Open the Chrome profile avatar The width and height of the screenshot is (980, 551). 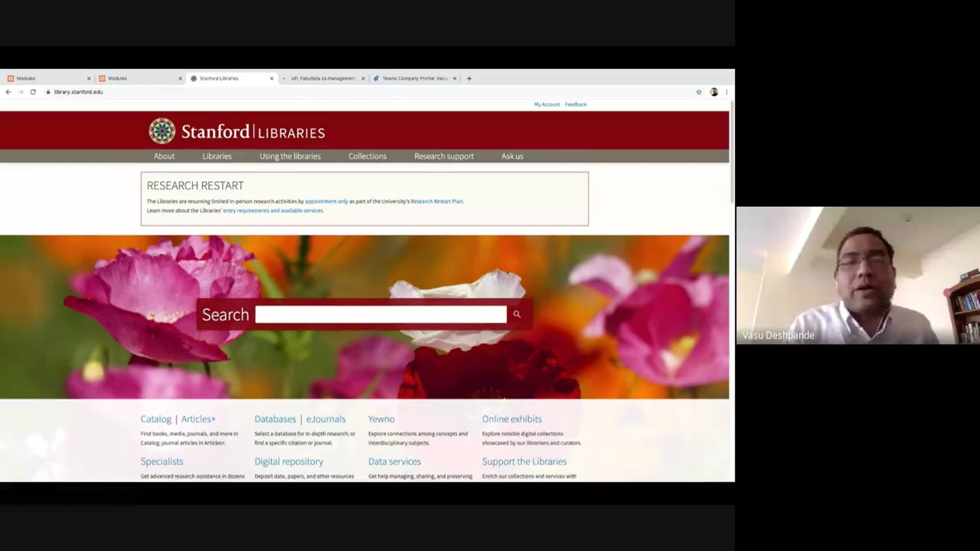[x=714, y=92]
